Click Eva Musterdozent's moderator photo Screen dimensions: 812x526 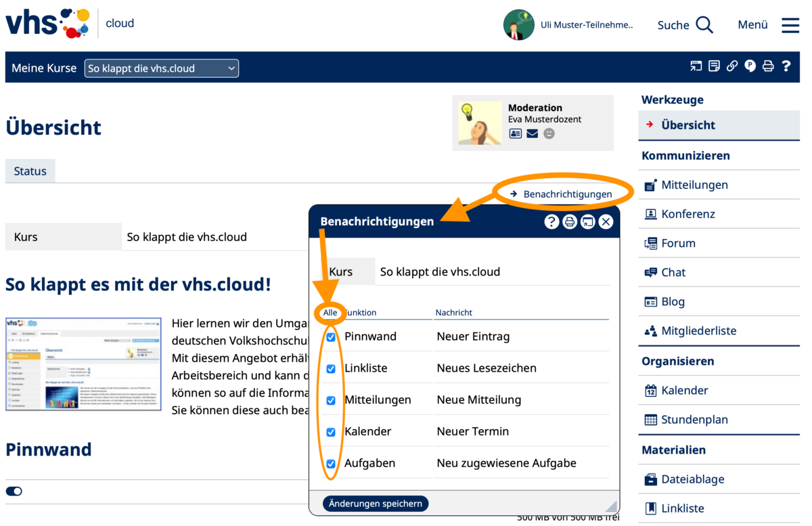click(x=479, y=123)
